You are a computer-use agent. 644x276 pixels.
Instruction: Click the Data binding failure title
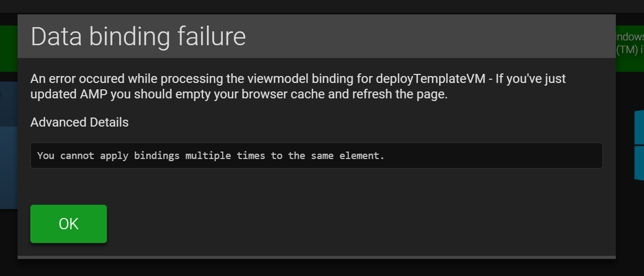click(138, 37)
